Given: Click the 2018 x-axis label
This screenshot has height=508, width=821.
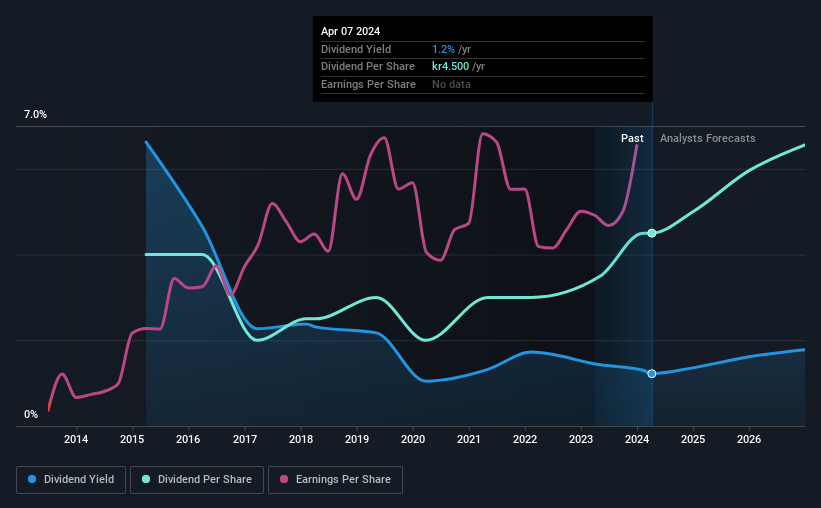Looking at the screenshot, I should [301, 439].
